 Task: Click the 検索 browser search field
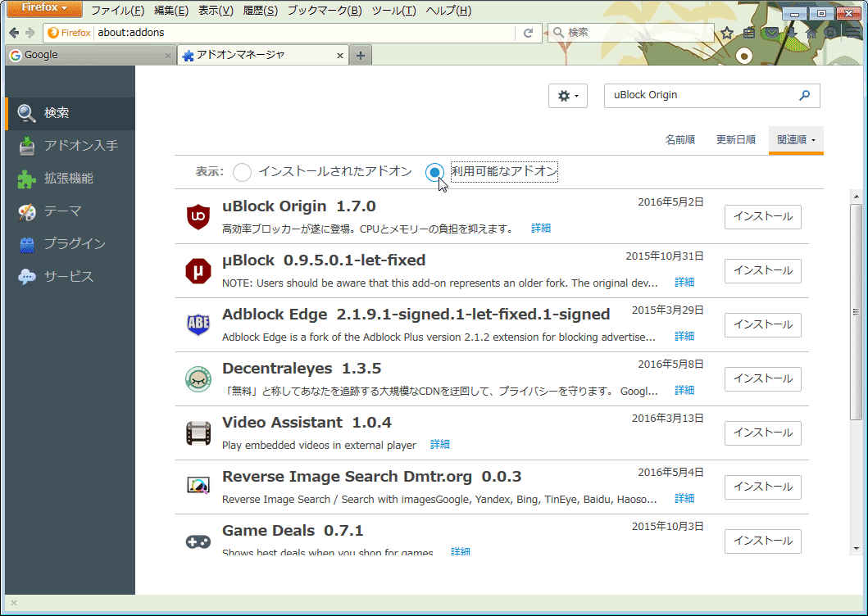click(631, 33)
